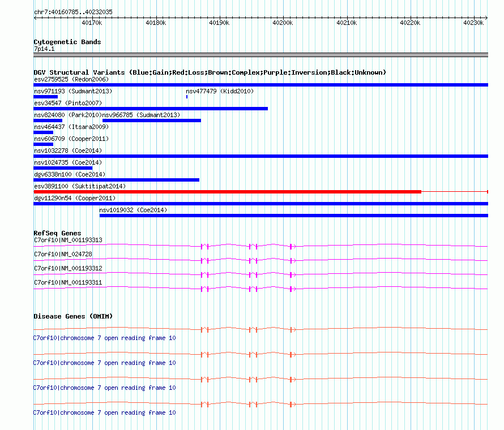Screen dimensions: 504x430
Task: Click the gray 7p14.1 cytogenetic band bar
Action: click(260, 55)
